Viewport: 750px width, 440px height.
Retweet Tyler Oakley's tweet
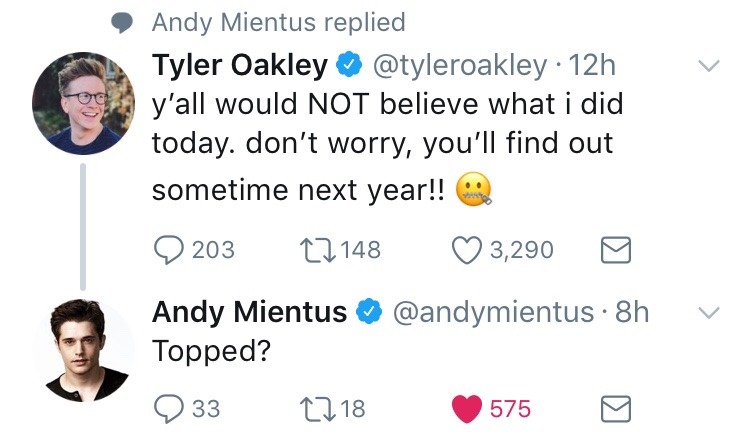[317, 250]
